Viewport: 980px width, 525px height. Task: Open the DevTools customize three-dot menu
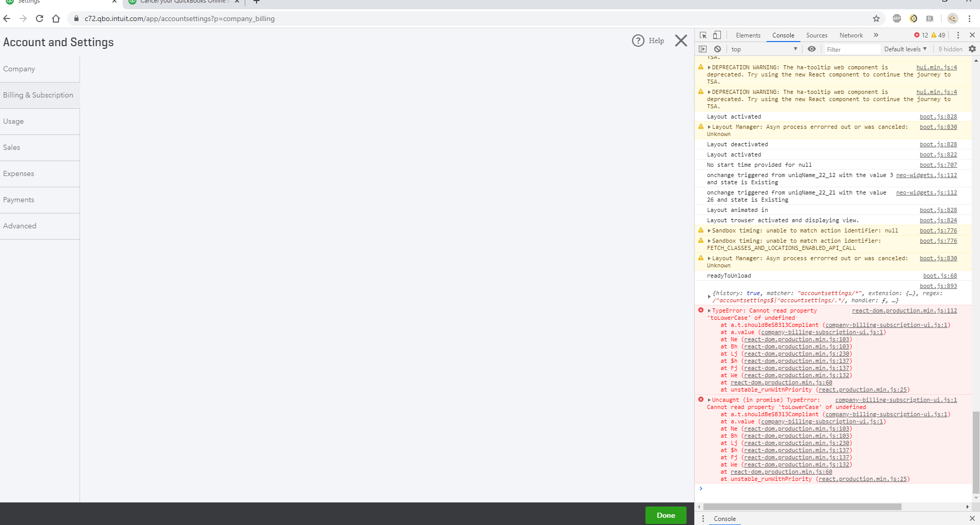coord(958,35)
